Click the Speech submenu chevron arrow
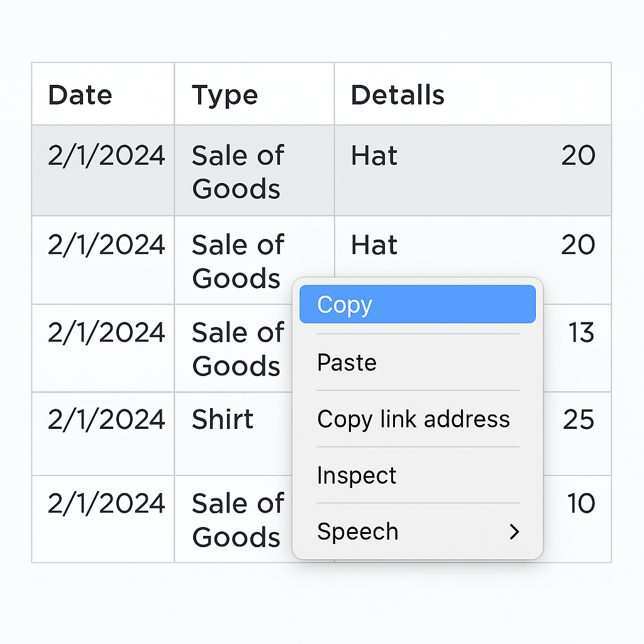Viewport: 644px width, 644px height. point(514,531)
